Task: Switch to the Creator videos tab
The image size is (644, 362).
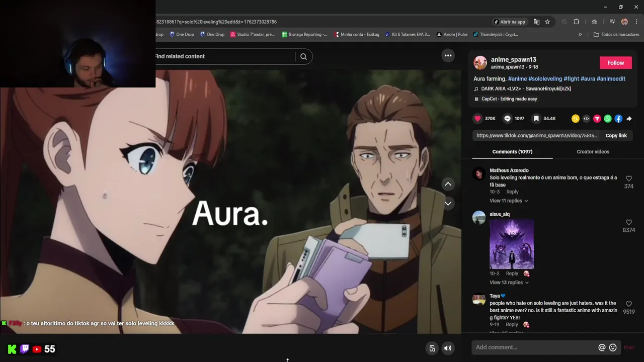Action: (593, 152)
